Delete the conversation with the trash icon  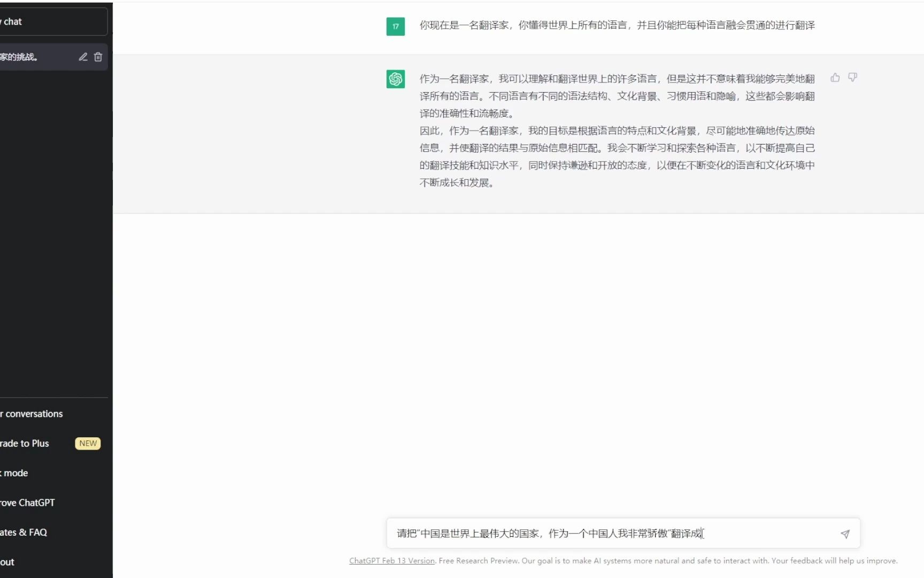pos(98,57)
